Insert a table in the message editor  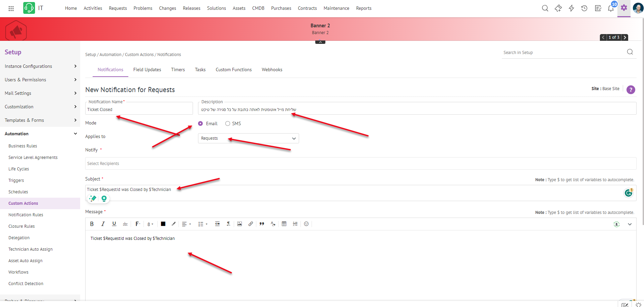click(284, 224)
